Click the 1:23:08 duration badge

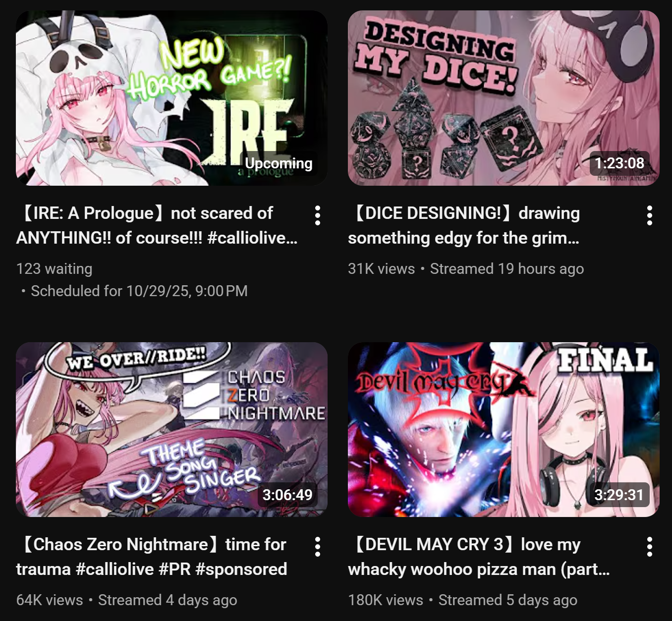[619, 163]
